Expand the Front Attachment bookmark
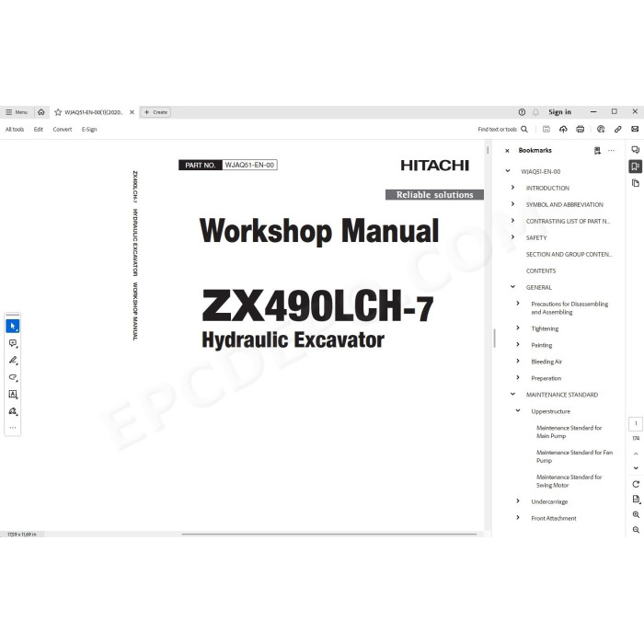This screenshot has width=644, height=644. pos(518,517)
